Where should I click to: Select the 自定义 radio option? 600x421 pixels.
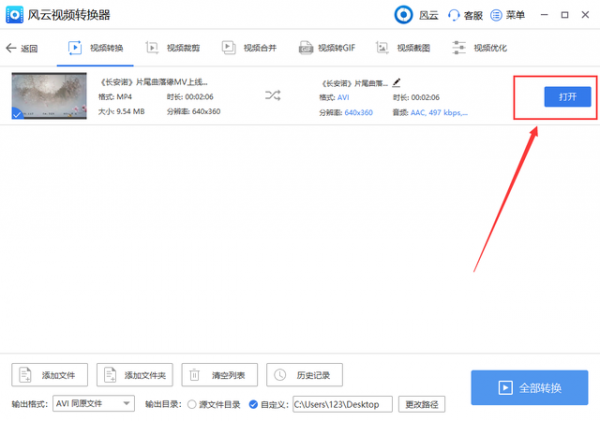253,405
